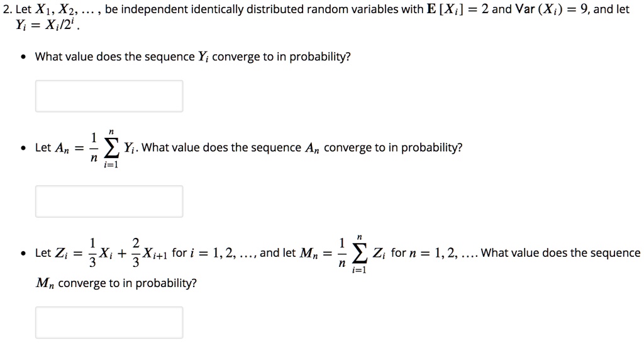The image size is (644, 345).
Task: Click the 1/3 fraction in the Z_i formula
Action: tap(93, 252)
